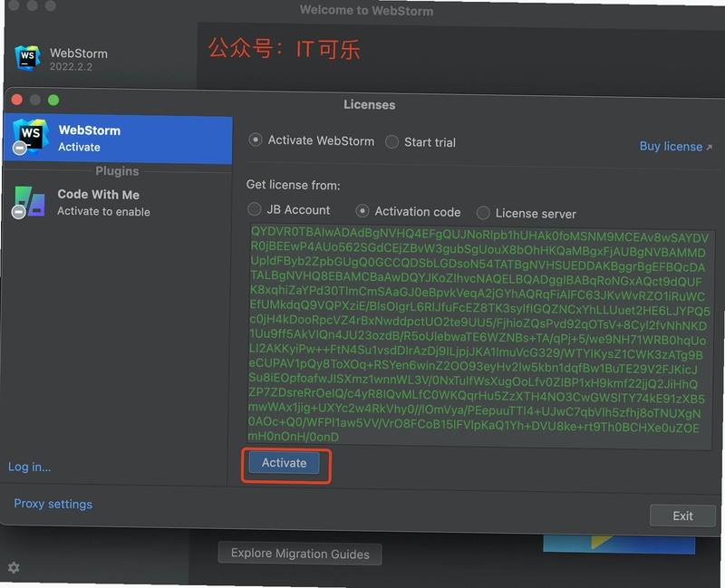This screenshot has height=588, width=725.
Task: Select WebStorm Activate entry in sidebar
Action: coord(118,140)
